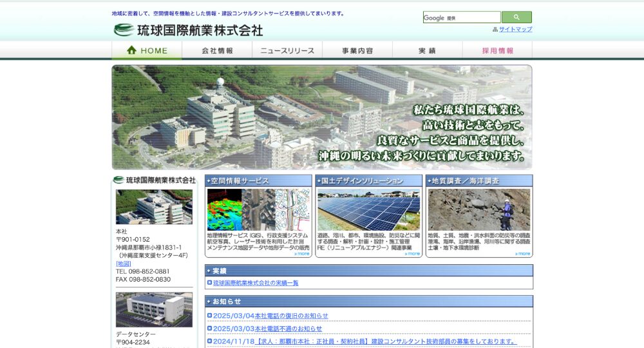The width and height of the screenshot is (644, 348).
Task: Click the 〒901-0152 postal code text
Action: pyautogui.click(x=133, y=240)
